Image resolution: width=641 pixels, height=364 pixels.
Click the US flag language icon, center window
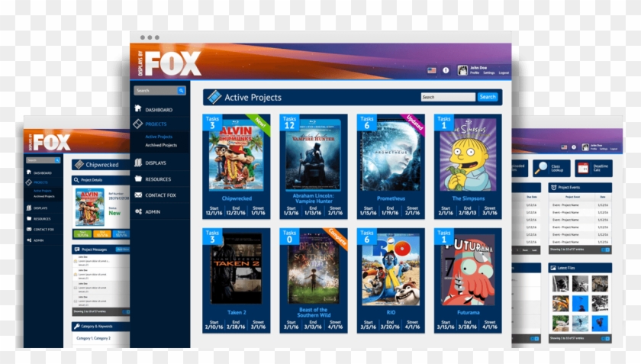point(432,70)
